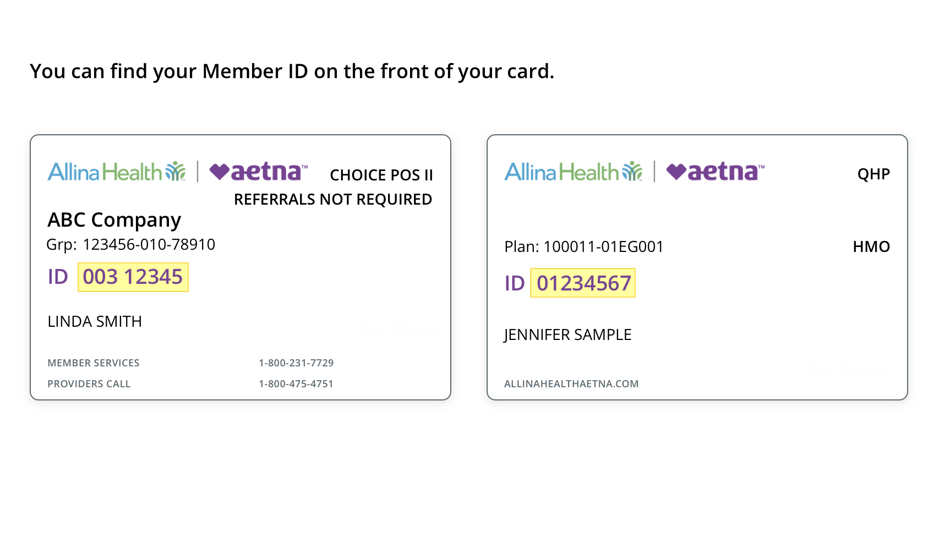This screenshot has width=939, height=560.
Task: Click the plan number 100011-01EG001
Action: (603, 246)
